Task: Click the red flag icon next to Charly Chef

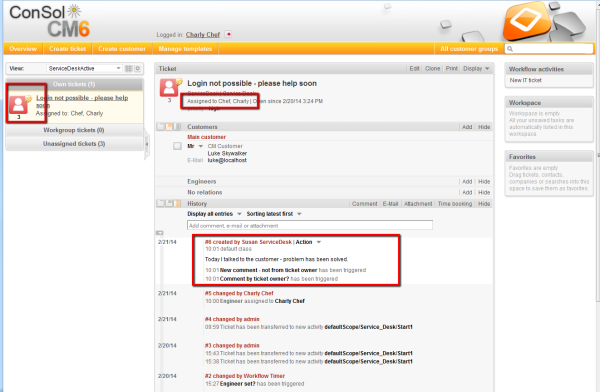Action: pos(228,34)
